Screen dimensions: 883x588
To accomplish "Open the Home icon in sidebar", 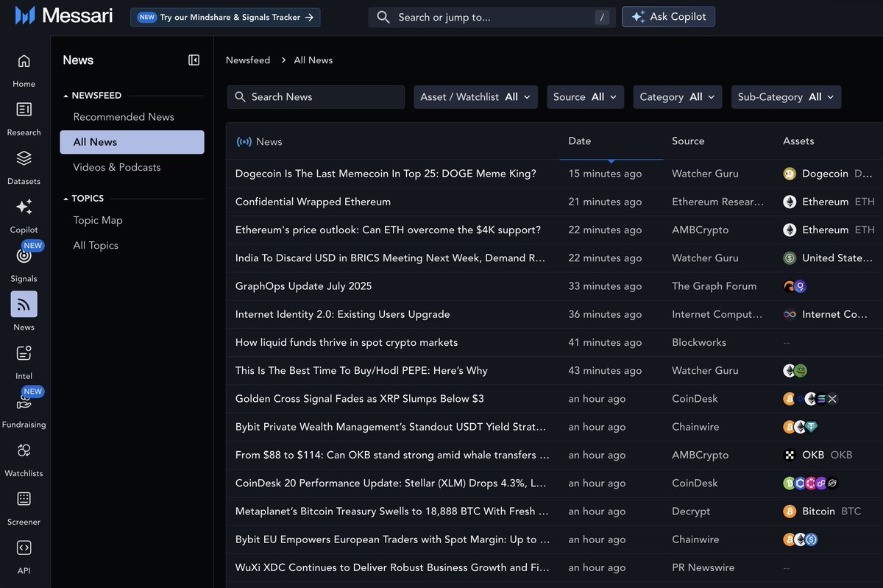I will tap(24, 62).
